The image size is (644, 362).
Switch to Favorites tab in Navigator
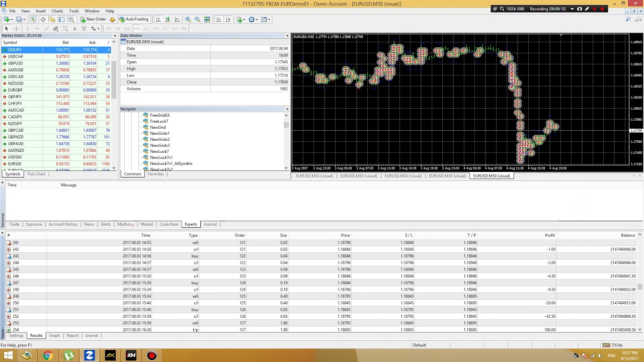click(155, 174)
